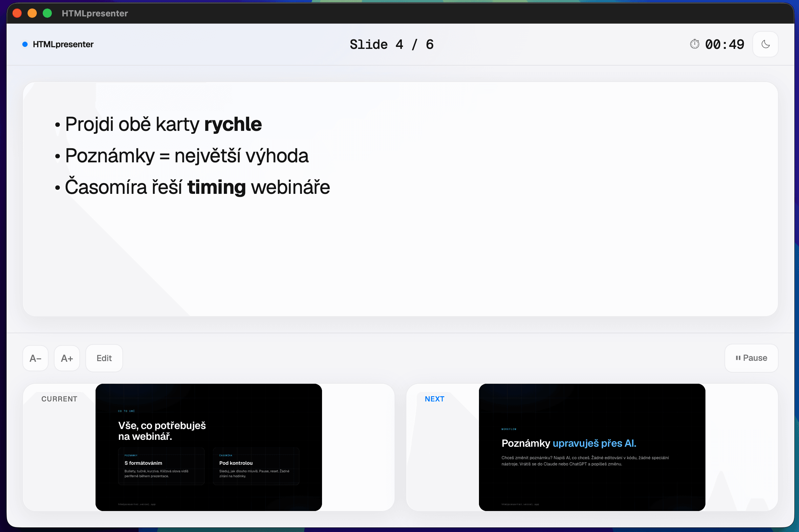The height and width of the screenshot is (532, 799).
Task: Click the NEXT label
Action: tap(434, 399)
